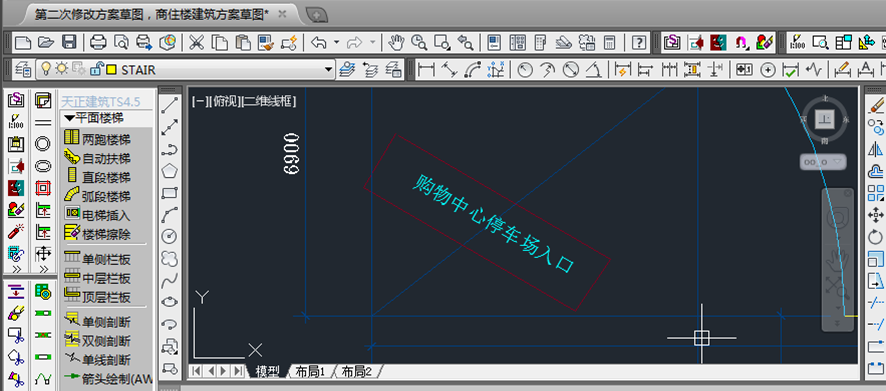886x391 pixels.
Task: Select the Polygon draw tool
Action: [170, 171]
